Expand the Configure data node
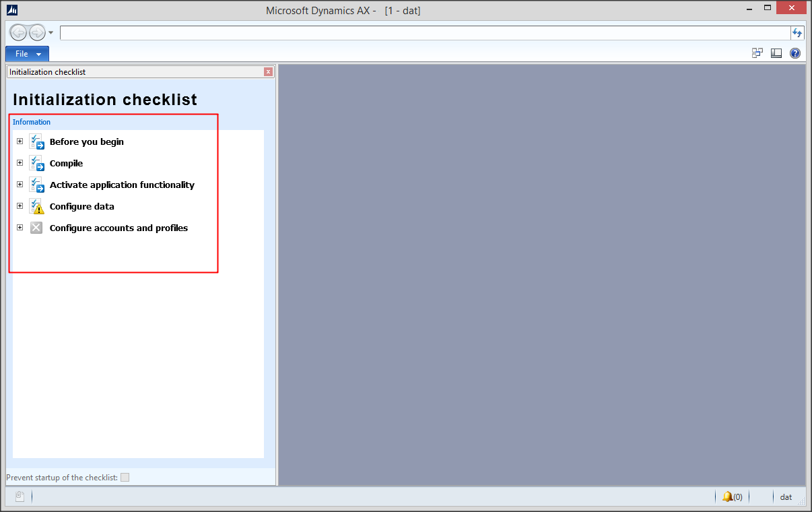812x512 pixels. [20, 206]
